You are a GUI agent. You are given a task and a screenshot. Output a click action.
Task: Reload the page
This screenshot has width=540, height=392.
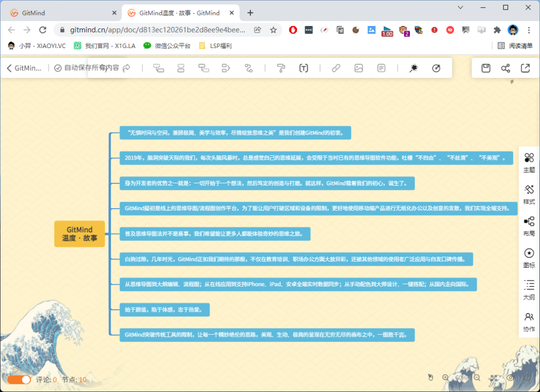coord(42,30)
